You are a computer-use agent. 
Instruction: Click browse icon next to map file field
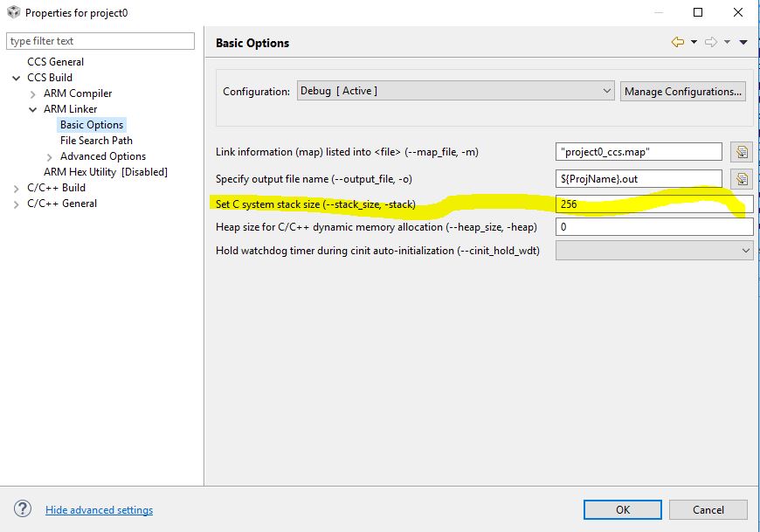coord(742,152)
